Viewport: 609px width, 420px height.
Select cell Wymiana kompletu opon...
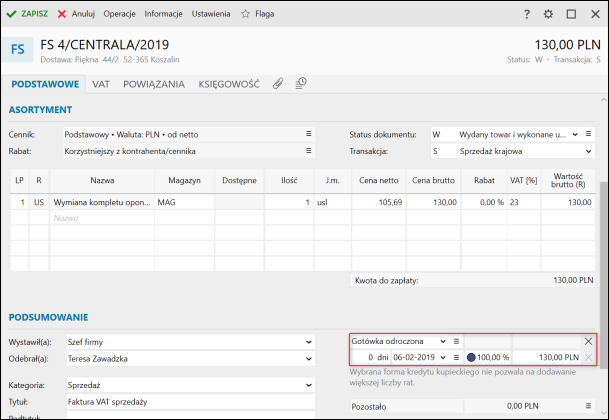102,202
